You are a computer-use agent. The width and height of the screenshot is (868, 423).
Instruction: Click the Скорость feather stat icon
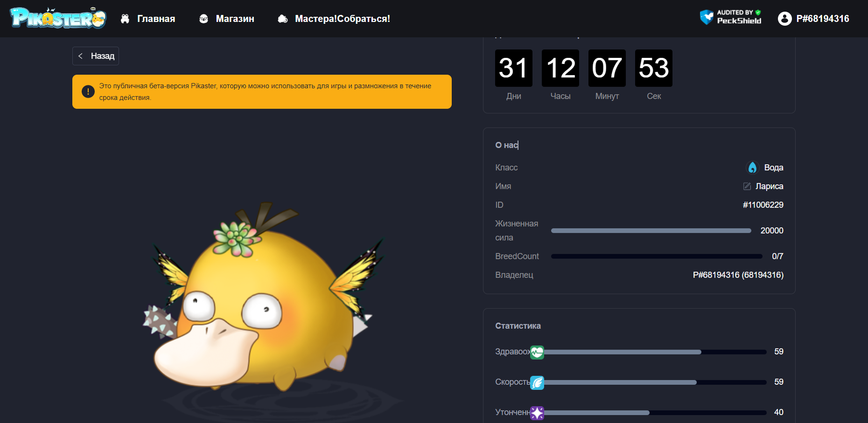[537, 382]
